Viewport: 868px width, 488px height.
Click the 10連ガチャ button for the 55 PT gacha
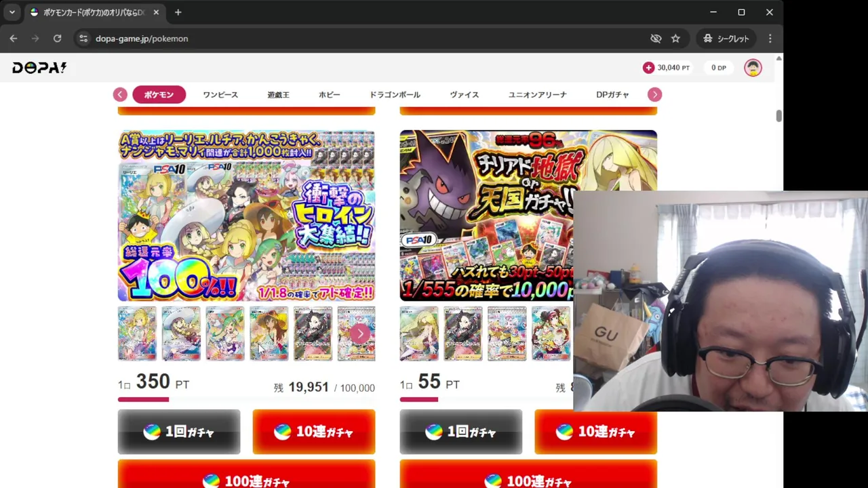click(596, 432)
